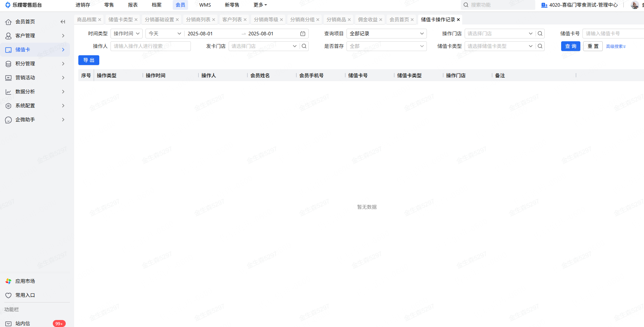Switch to the 分销商品 tab
This screenshot has width=644, height=327.
pyautogui.click(x=336, y=20)
